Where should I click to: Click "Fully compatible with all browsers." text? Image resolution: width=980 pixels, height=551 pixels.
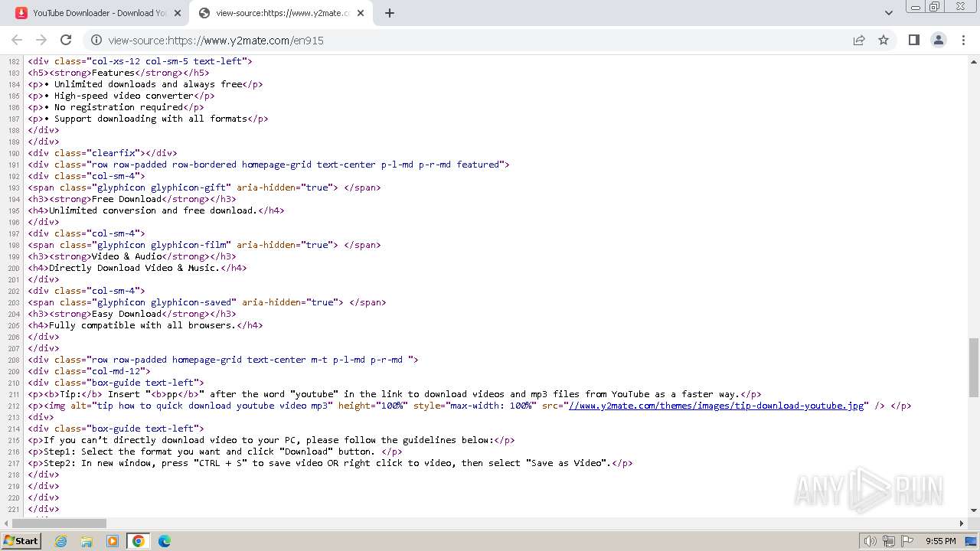142,325
